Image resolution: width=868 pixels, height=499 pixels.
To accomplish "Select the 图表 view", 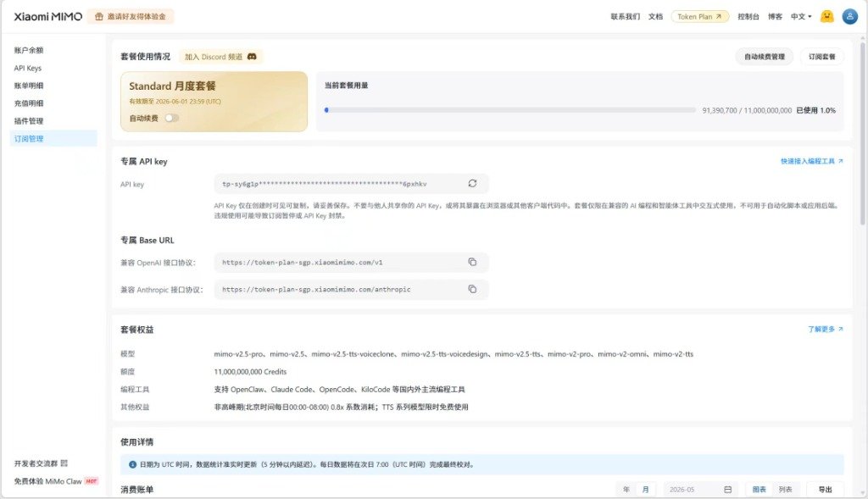I will pos(759,490).
